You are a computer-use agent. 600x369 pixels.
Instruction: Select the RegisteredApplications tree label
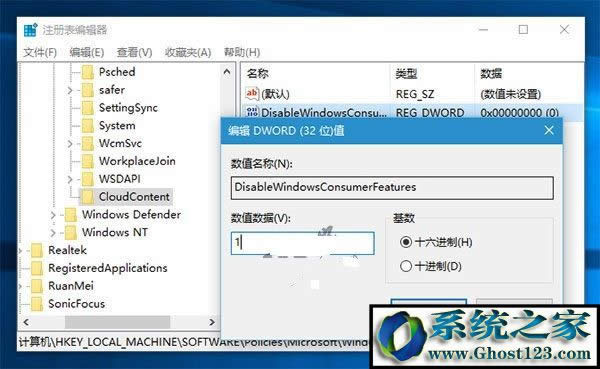coord(108,268)
